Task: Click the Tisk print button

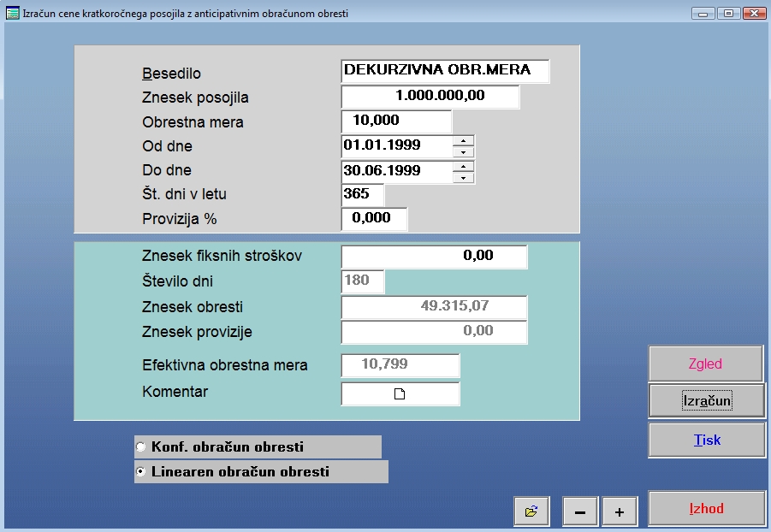Action: pos(706,440)
